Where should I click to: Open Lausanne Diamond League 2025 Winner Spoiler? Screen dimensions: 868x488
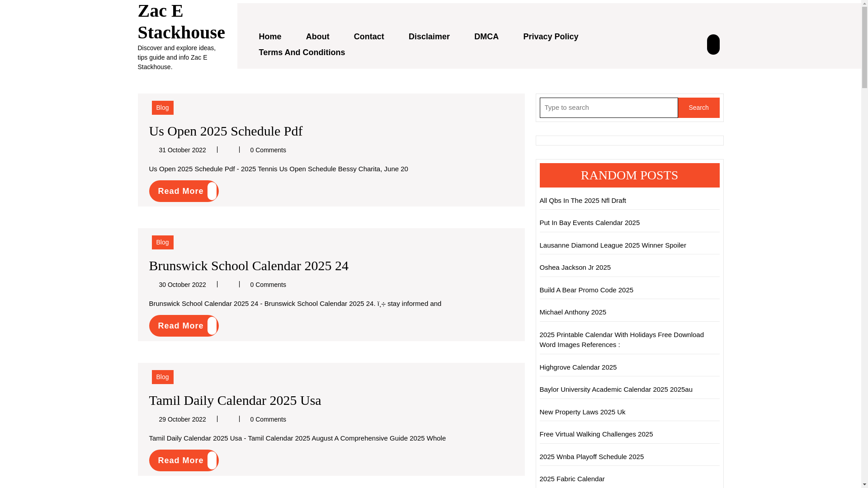point(613,245)
